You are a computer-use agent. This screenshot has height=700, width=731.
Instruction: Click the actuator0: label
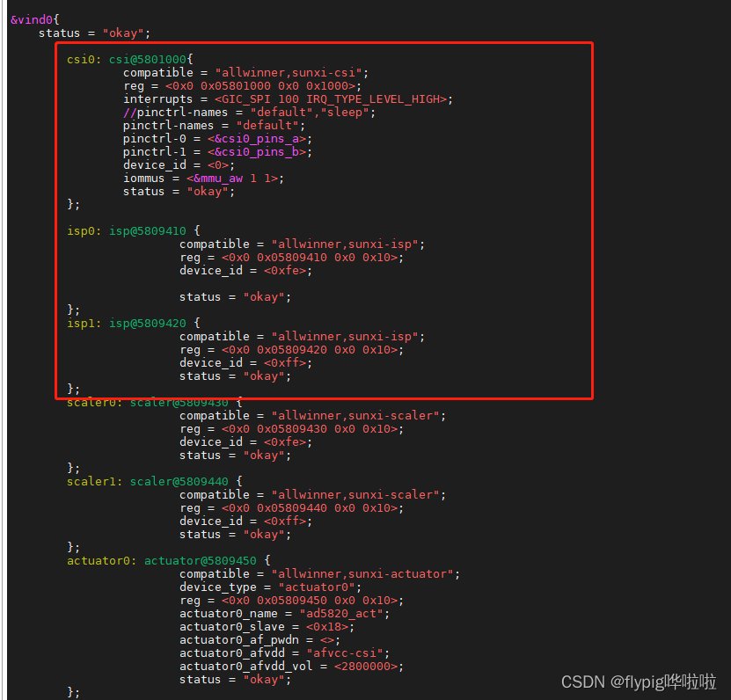tap(102, 561)
